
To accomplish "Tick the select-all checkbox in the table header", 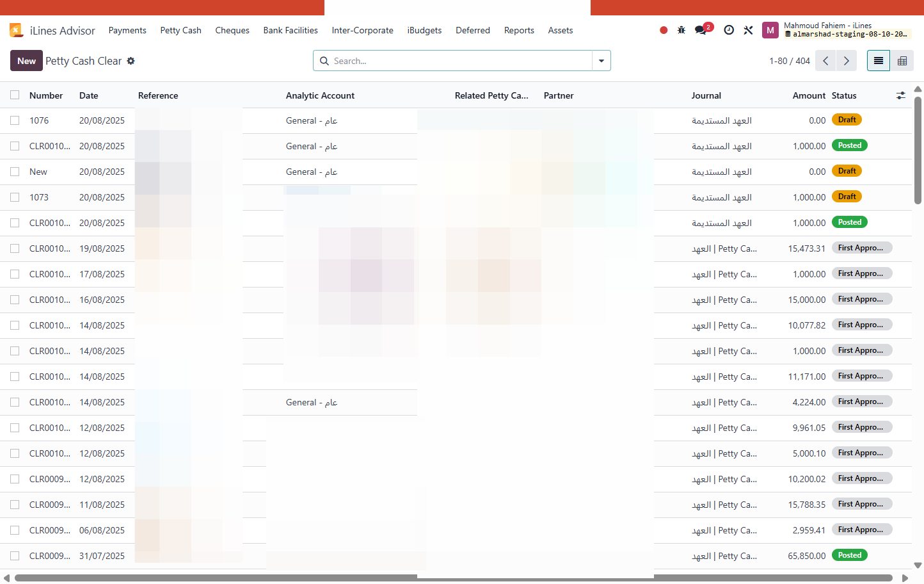I will click(x=15, y=95).
